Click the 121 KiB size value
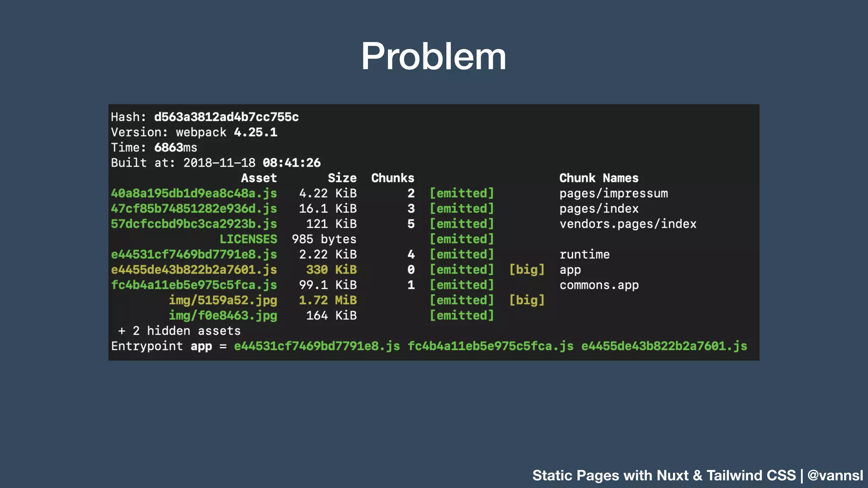The height and width of the screenshot is (488, 868). (331, 224)
